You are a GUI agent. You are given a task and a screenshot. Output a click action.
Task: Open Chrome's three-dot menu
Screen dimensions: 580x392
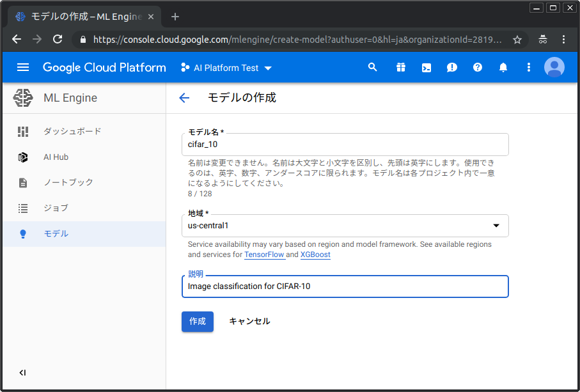pos(563,39)
